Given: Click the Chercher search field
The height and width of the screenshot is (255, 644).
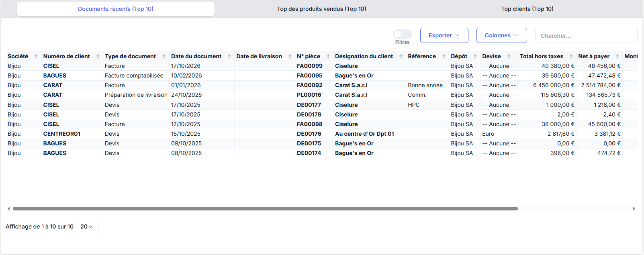Looking at the screenshot, I should [x=586, y=35].
